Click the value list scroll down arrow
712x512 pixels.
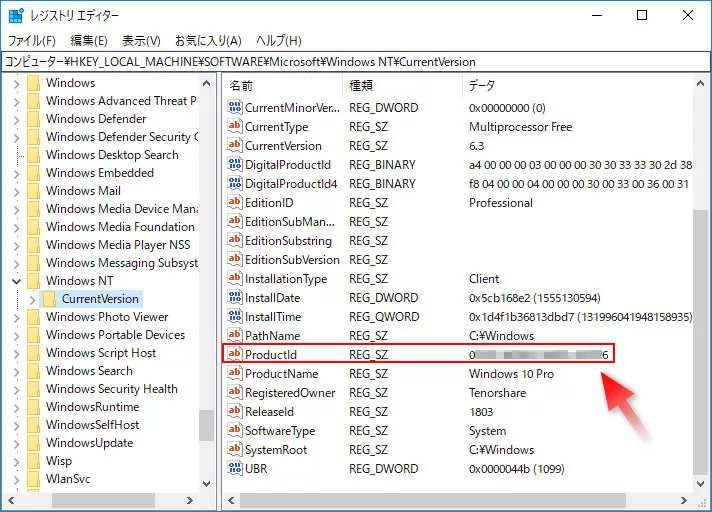[700, 483]
